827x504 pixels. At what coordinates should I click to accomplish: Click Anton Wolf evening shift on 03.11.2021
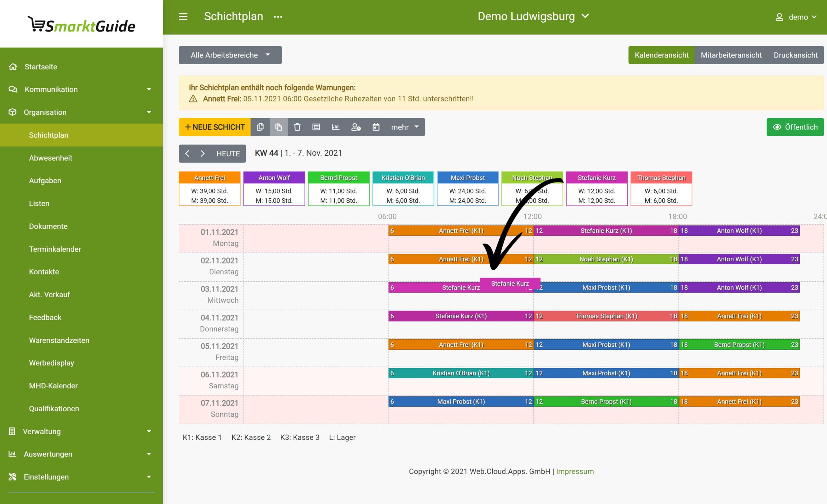pos(739,288)
